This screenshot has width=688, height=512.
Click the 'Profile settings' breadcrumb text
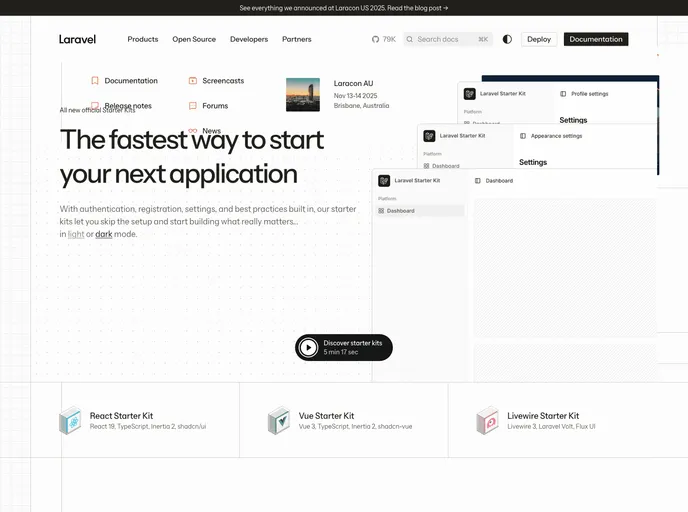click(x=590, y=94)
